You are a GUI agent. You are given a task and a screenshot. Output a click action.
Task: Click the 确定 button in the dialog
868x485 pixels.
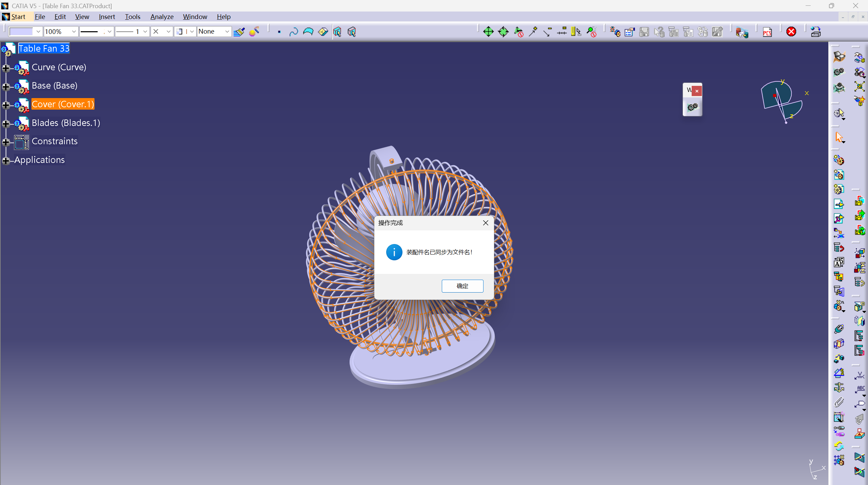point(462,286)
